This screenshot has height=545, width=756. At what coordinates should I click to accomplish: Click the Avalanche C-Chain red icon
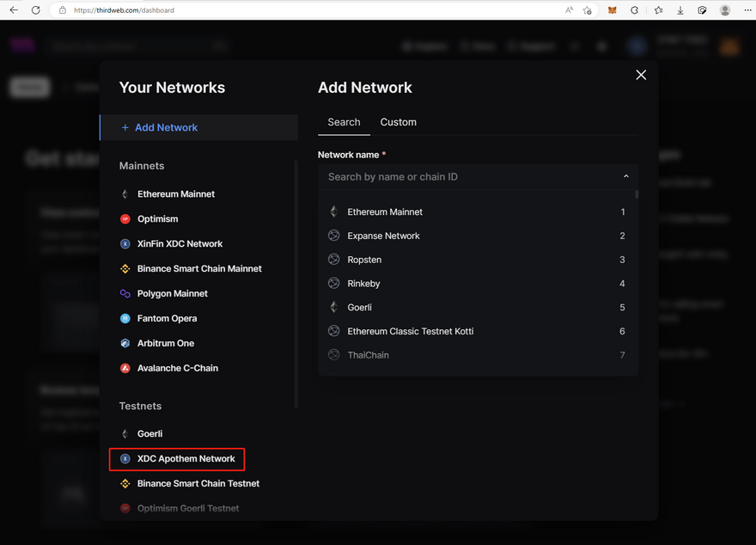[x=125, y=369]
